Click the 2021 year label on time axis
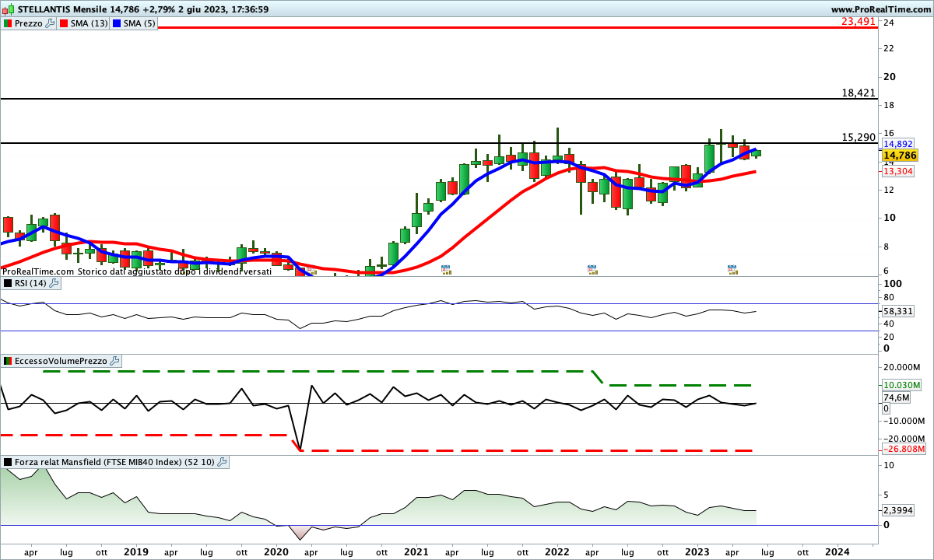 pyautogui.click(x=416, y=551)
